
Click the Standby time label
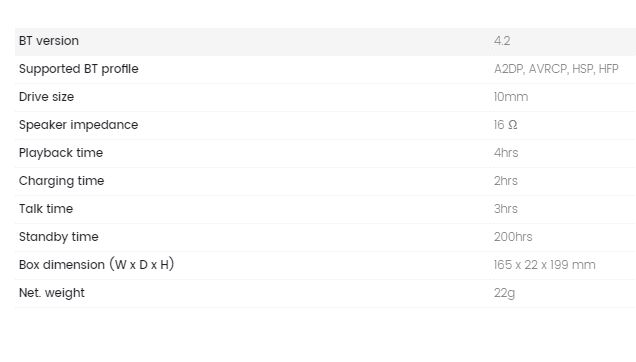[x=58, y=237]
